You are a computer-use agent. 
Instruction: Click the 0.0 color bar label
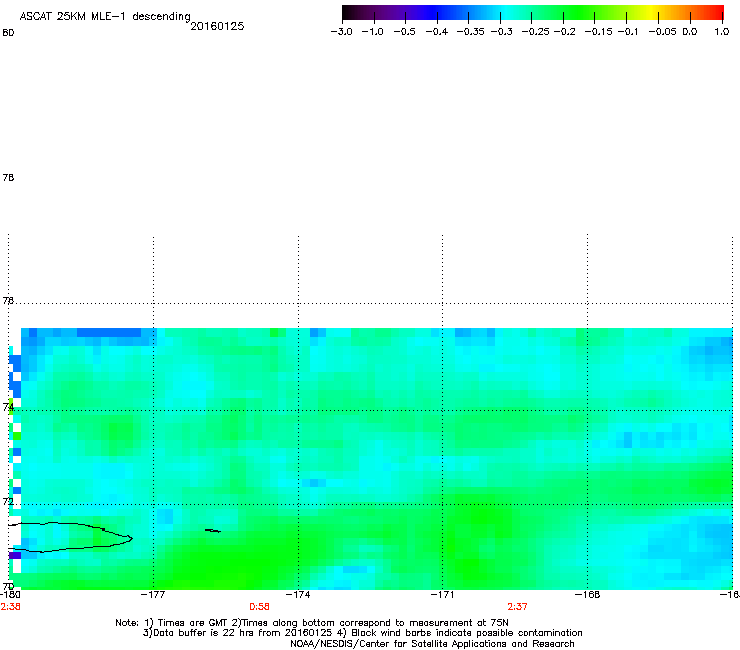point(690,32)
